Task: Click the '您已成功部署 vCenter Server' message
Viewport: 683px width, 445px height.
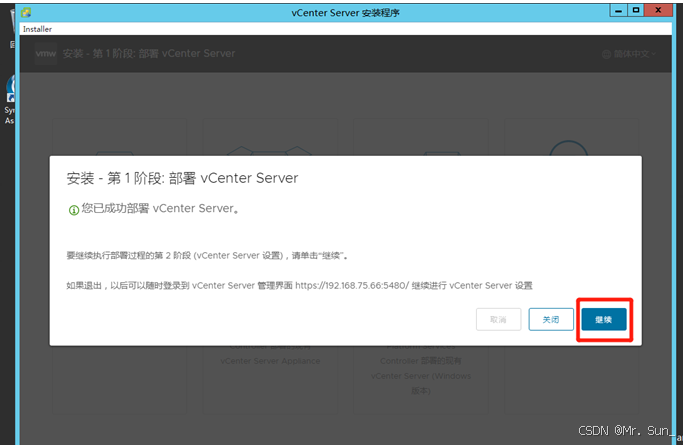Action: click(160, 209)
